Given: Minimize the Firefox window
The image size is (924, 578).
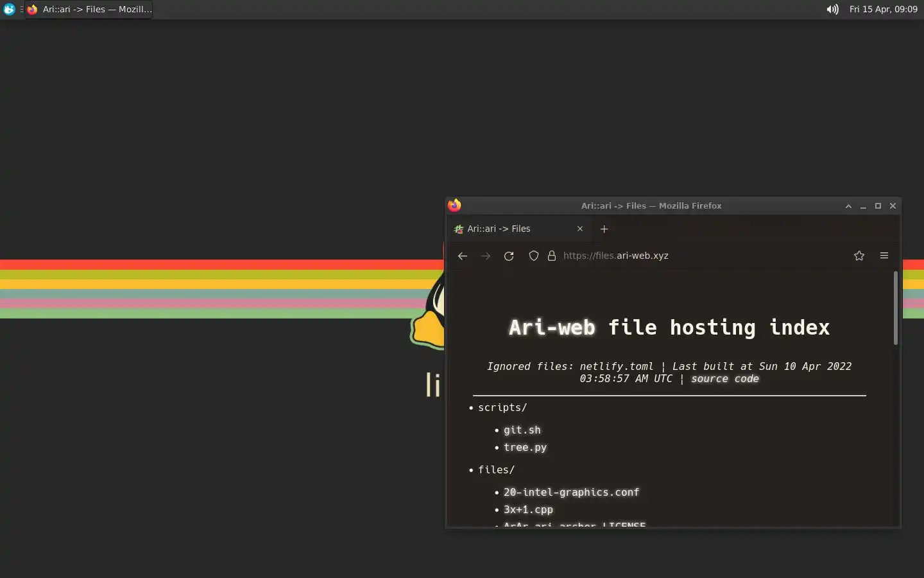Looking at the screenshot, I should tap(863, 206).
